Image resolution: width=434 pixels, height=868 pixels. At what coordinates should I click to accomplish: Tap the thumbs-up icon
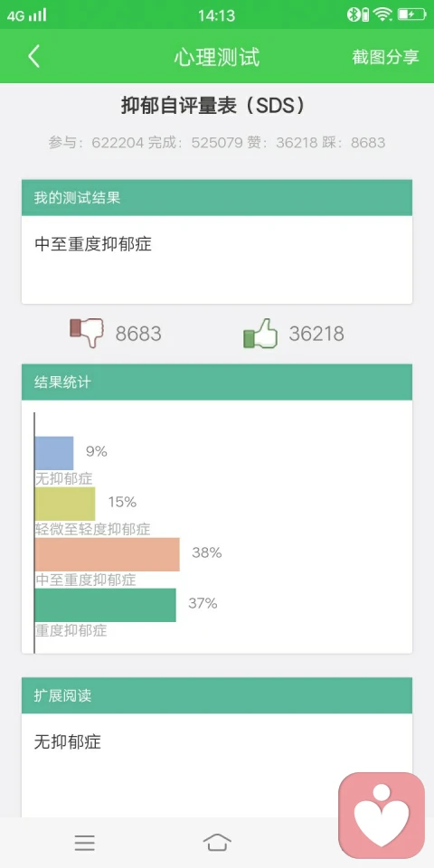[260, 333]
